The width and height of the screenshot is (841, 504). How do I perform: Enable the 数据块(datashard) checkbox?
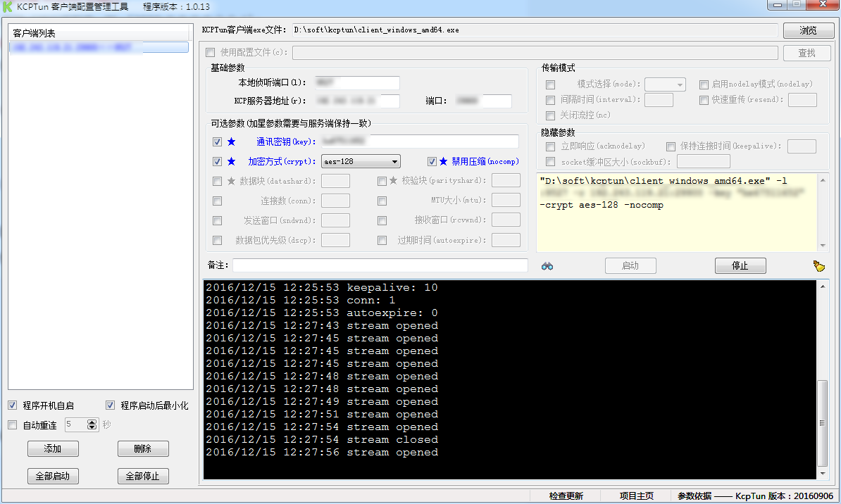(217, 181)
